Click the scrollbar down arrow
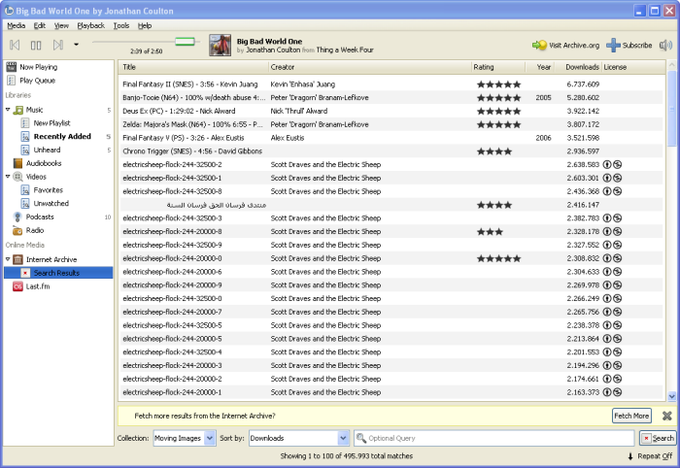 672,396
